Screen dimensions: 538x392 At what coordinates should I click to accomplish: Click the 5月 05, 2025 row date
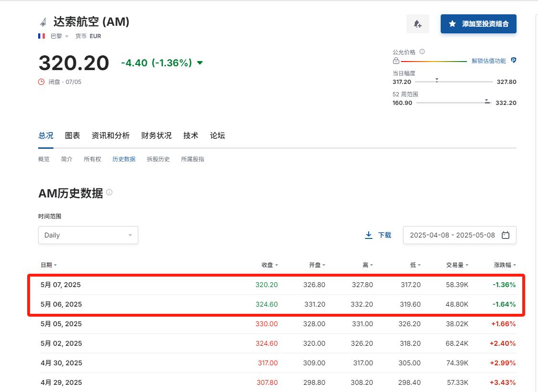pos(61,324)
